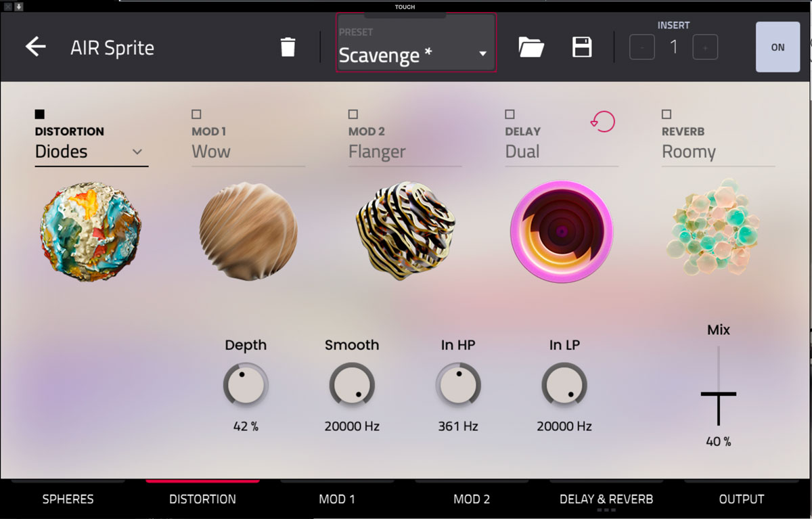812x519 pixels.
Task: Increase insert slot with plus button
Action: (705, 47)
